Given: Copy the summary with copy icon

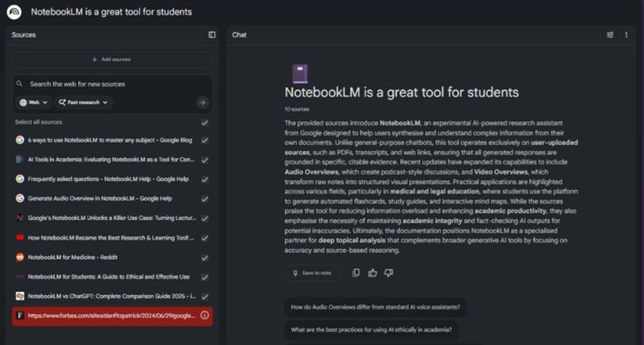Looking at the screenshot, I should point(356,272).
